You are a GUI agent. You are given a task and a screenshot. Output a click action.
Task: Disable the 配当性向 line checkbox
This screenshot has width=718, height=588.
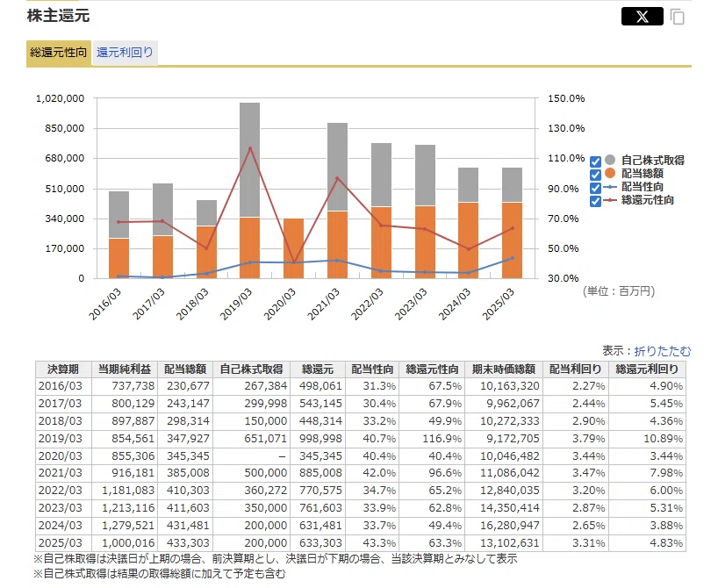[595, 188]
